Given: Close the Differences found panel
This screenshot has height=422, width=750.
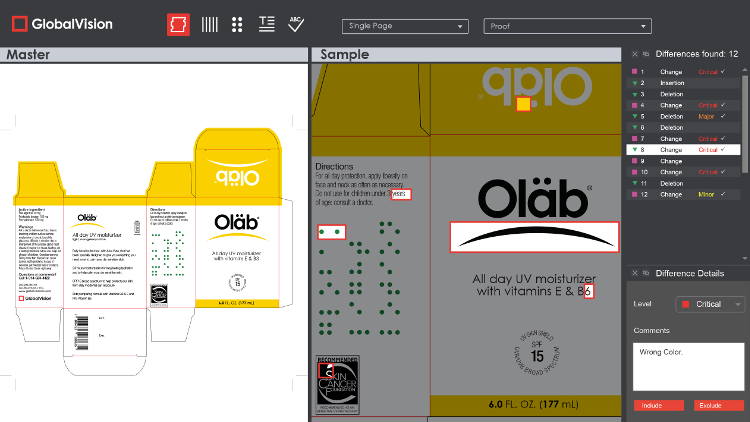Looking at the screenshot, I should click(x=635, y=54).
